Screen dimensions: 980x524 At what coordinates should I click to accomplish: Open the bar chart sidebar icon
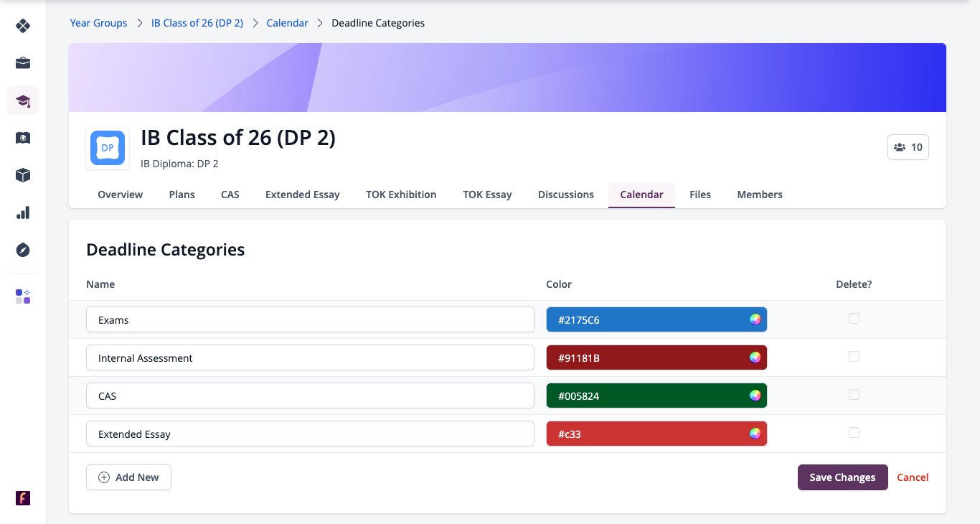click(23, 212)
